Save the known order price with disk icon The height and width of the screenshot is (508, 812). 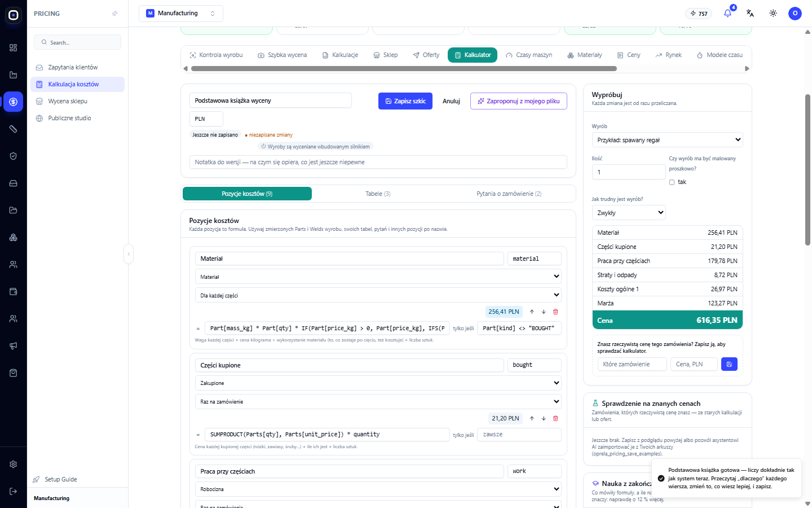[729, 364]
